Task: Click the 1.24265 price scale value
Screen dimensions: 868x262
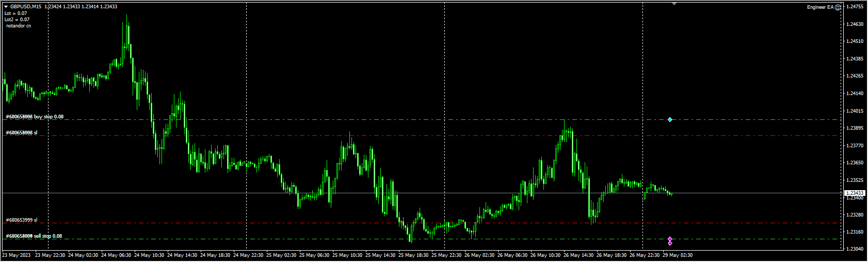Action: [x=855, y=76]
